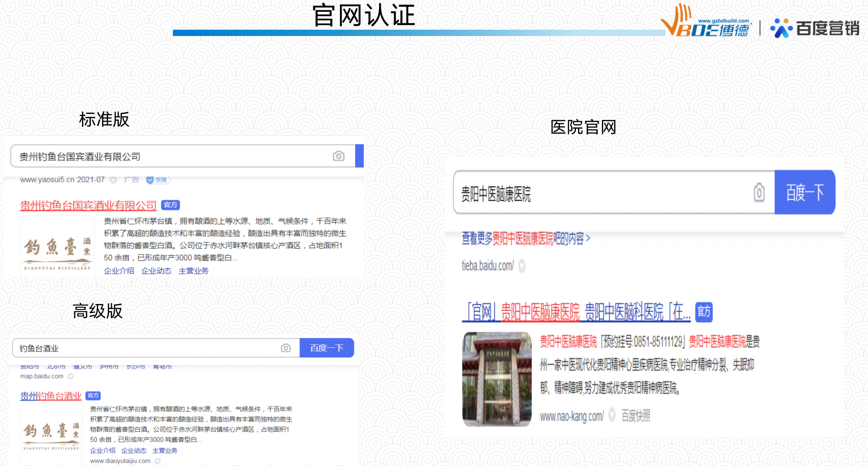Click 保障 shield badge after 广告
This screenshot has height=466, width=868.
(x=158, y=180)
